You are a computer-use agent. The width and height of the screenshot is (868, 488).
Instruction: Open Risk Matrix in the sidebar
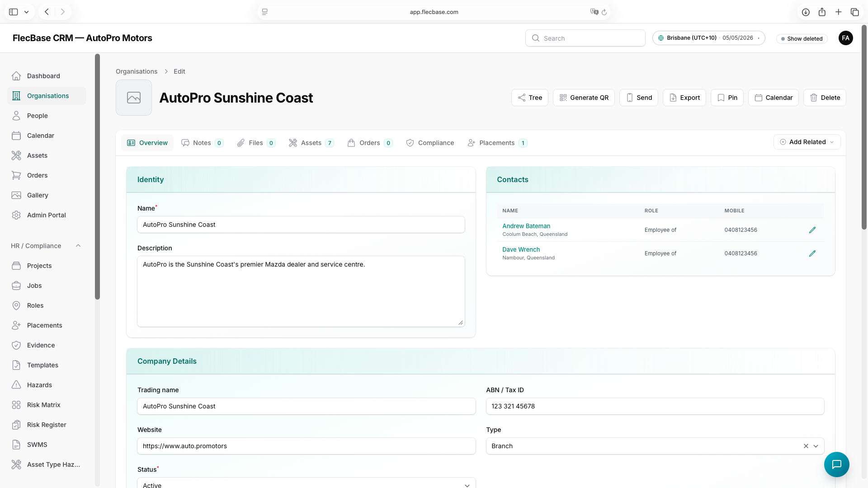47,405
